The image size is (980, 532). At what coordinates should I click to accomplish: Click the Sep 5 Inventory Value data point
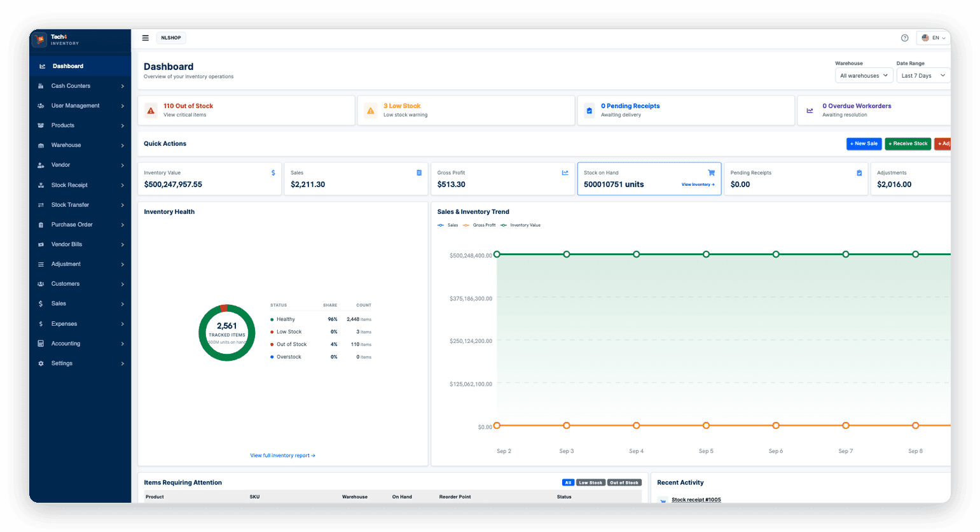[x=706, y=255]
